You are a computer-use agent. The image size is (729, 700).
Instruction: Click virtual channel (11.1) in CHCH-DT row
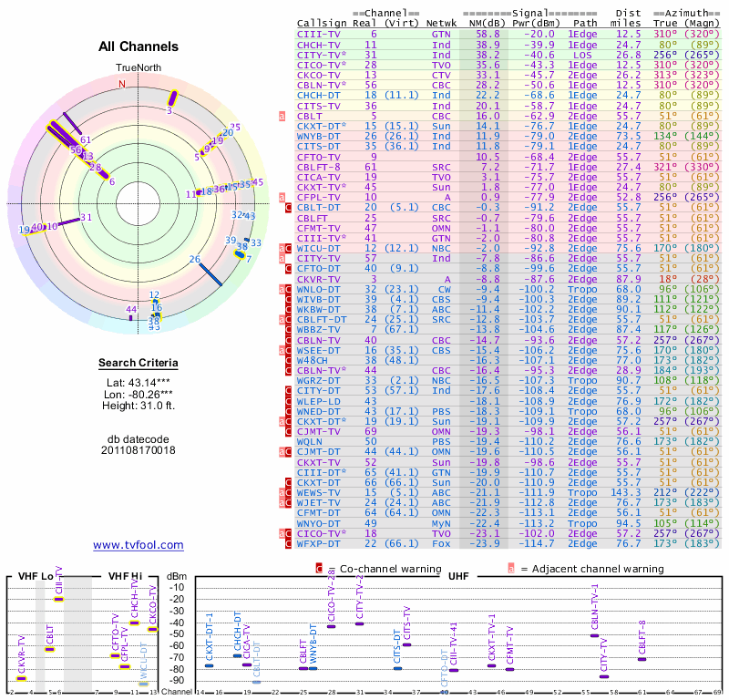[x=401, y=96]
